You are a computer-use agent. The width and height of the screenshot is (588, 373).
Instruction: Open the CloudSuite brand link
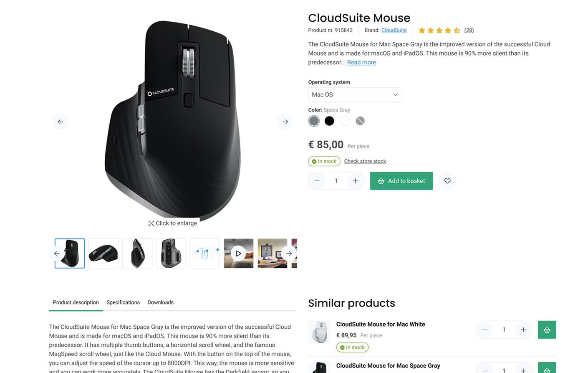point(394,30)
